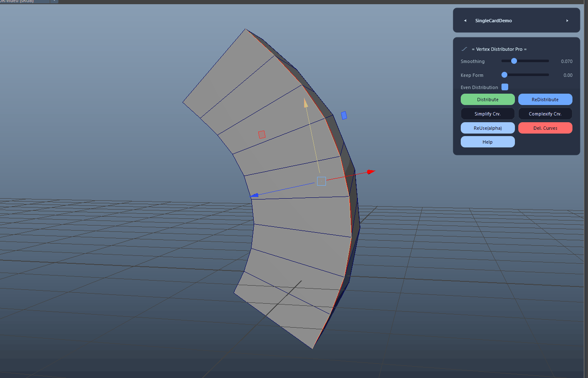
Task: Click the red plane handle on mesh
Action: 262,134
